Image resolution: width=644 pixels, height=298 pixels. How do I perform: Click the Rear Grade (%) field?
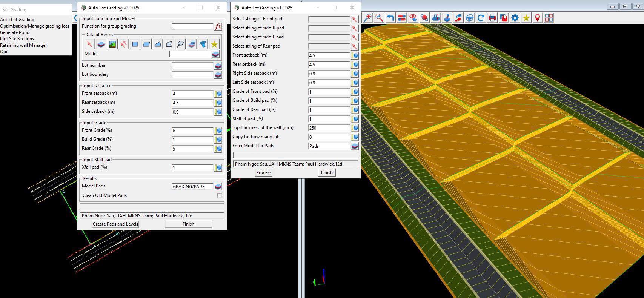pyautogui.click(x=192, y=149)
